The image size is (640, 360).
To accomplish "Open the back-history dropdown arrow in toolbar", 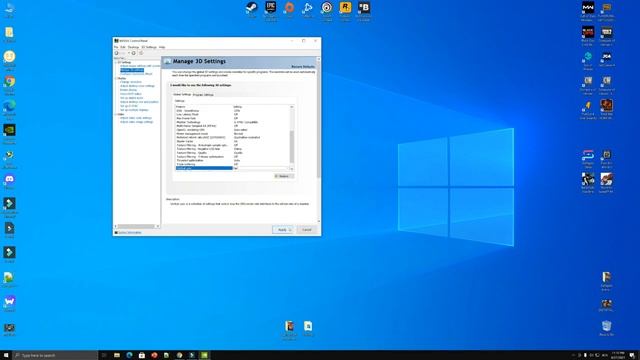I will tap(129, 53).
